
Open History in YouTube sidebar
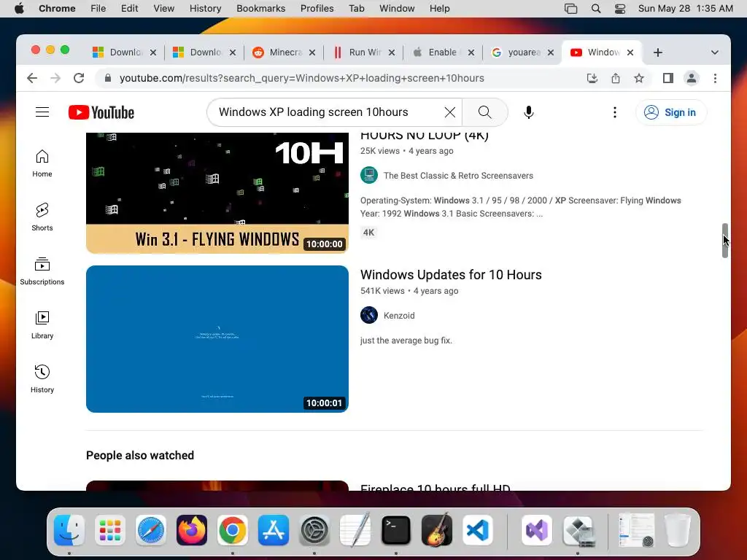tap(42, 378)
